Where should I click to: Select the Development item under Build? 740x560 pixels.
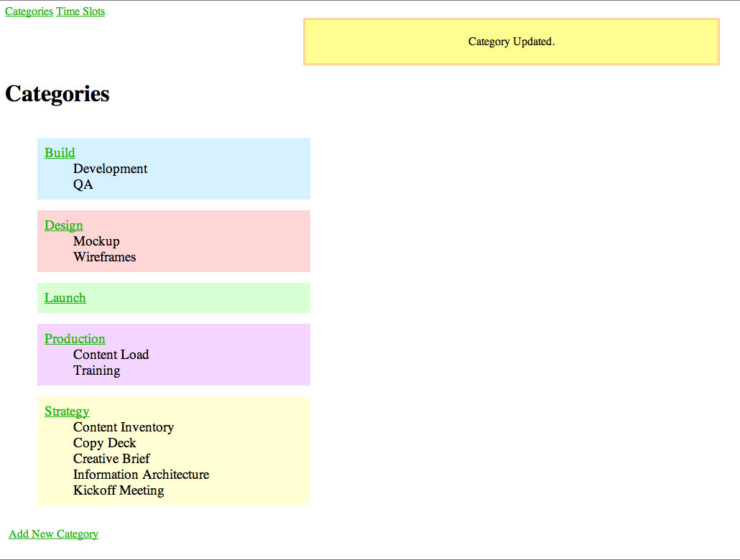pos(111,169)
